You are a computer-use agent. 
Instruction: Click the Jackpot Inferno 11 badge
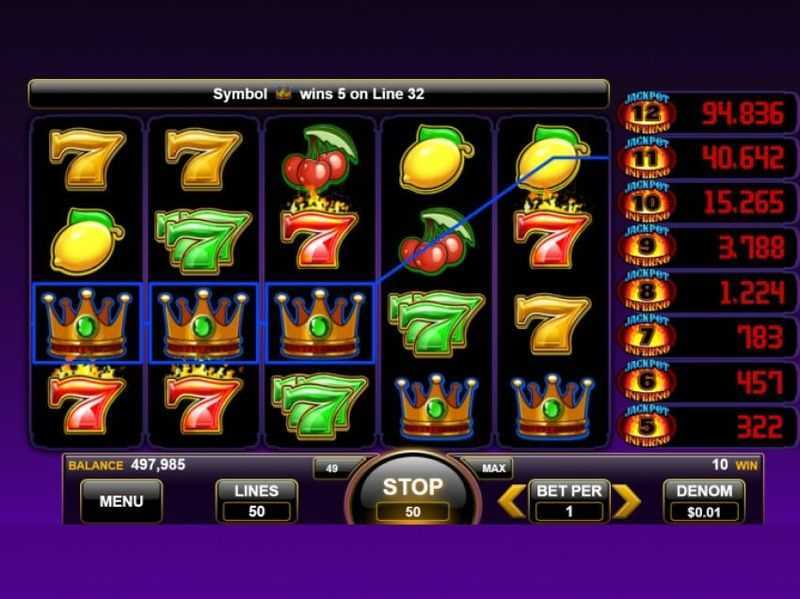646,158
